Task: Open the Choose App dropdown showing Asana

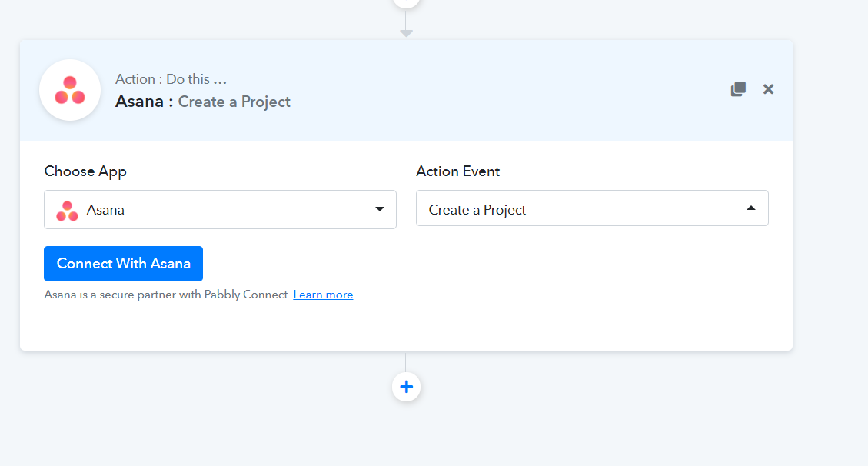Action: [x=221, y=210]
